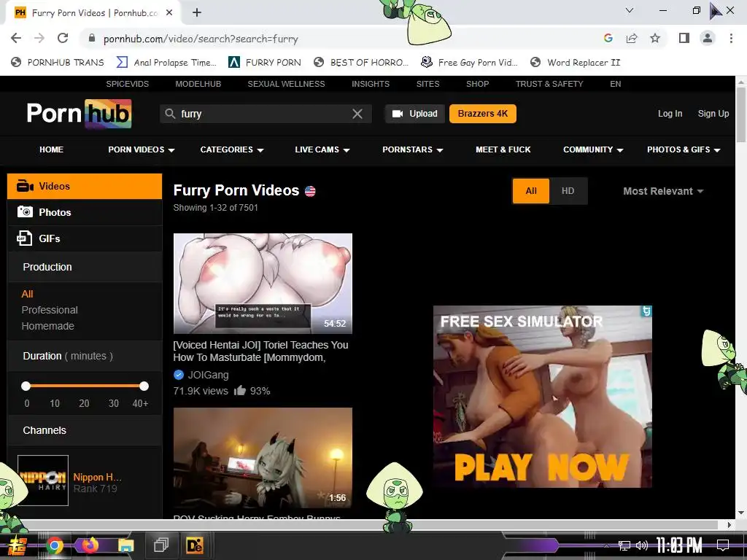
Task: Select the Videos sidebar tab
Action: 85,186
